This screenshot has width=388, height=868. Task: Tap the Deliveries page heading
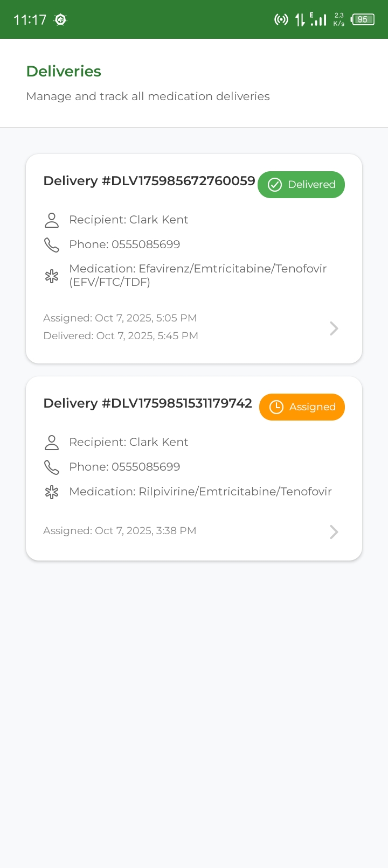64,71
